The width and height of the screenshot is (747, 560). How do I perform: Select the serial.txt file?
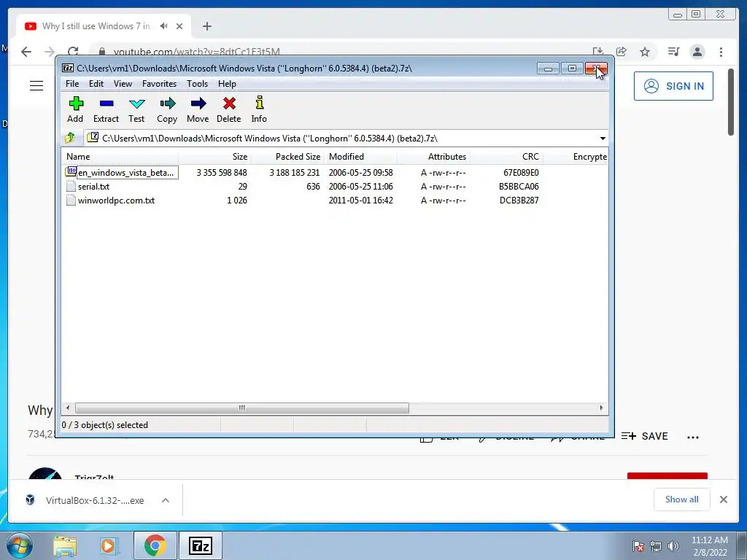pyautogui.click(x=88, y=187)
